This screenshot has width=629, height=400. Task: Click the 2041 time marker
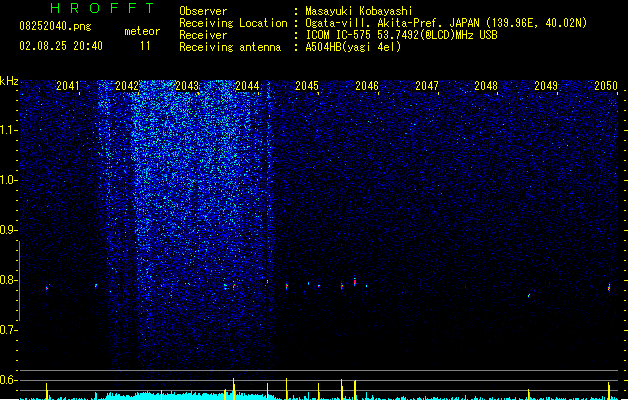click(67, 86)
